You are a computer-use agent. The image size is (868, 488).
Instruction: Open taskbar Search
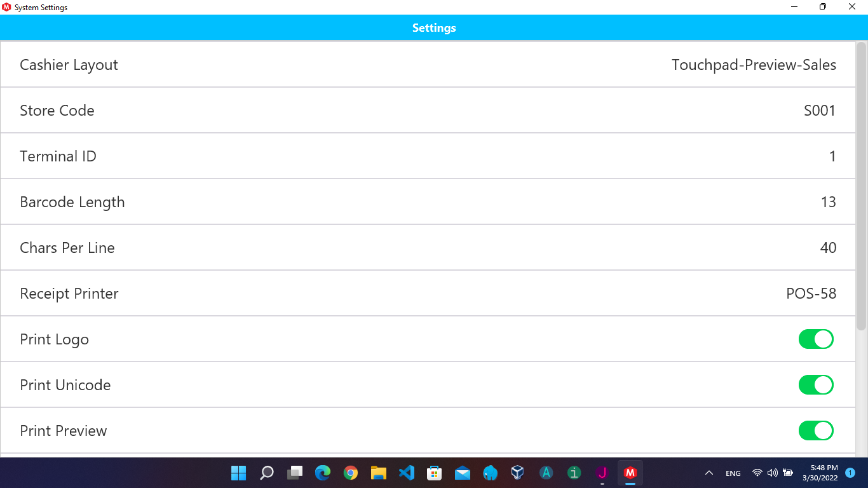pyautogui.click(x=267, y=473)
